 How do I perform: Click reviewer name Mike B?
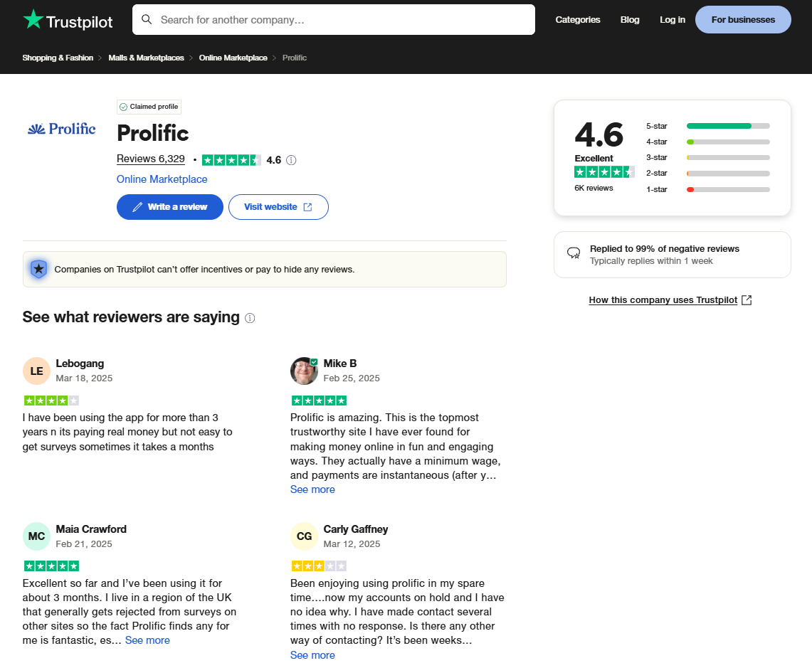pyautogui.click(x=340, y=364)
